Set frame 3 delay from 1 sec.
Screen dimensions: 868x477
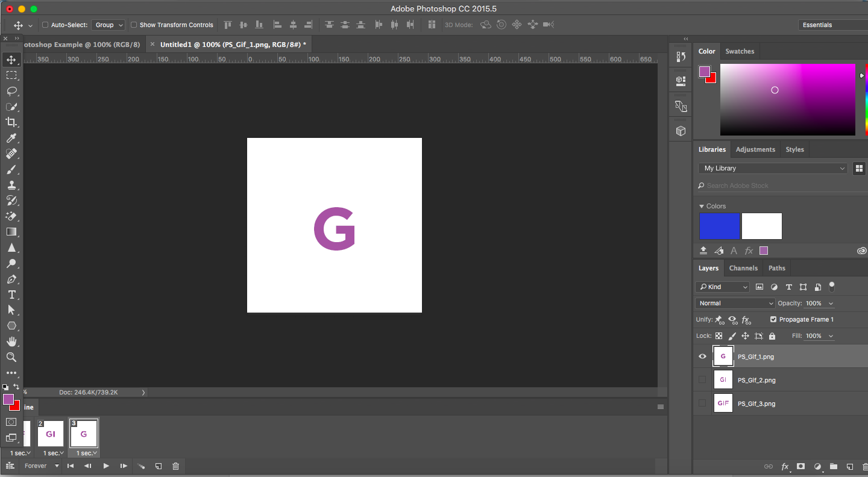(x=86, y=453)
